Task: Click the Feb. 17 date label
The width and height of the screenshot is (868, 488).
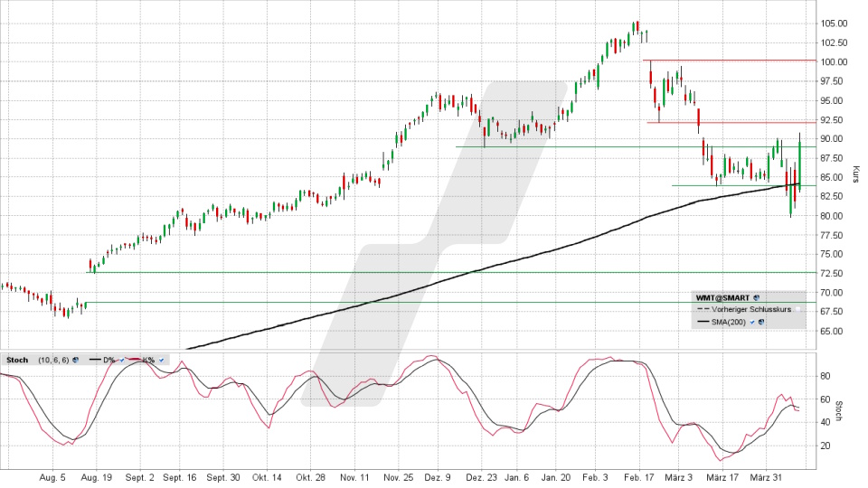Action: click(x=639, y=477)
